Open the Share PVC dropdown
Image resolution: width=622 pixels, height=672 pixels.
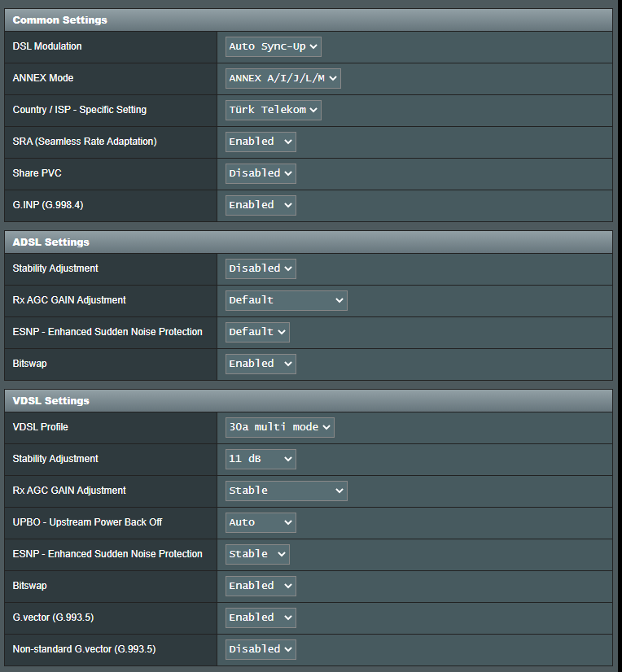click(x=261, y=173)
